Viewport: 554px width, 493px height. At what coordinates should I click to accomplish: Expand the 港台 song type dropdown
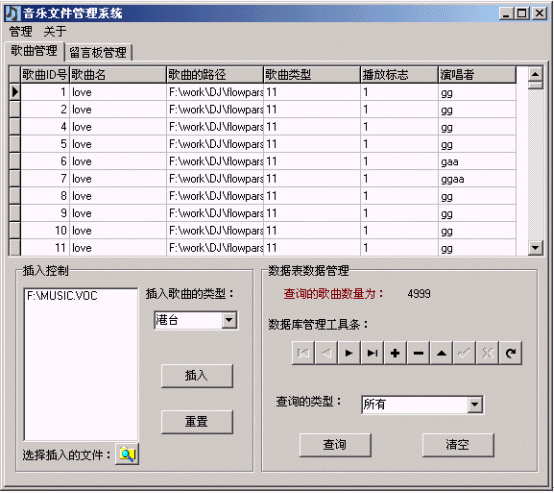pyautogui.click(x=229, y=320)
